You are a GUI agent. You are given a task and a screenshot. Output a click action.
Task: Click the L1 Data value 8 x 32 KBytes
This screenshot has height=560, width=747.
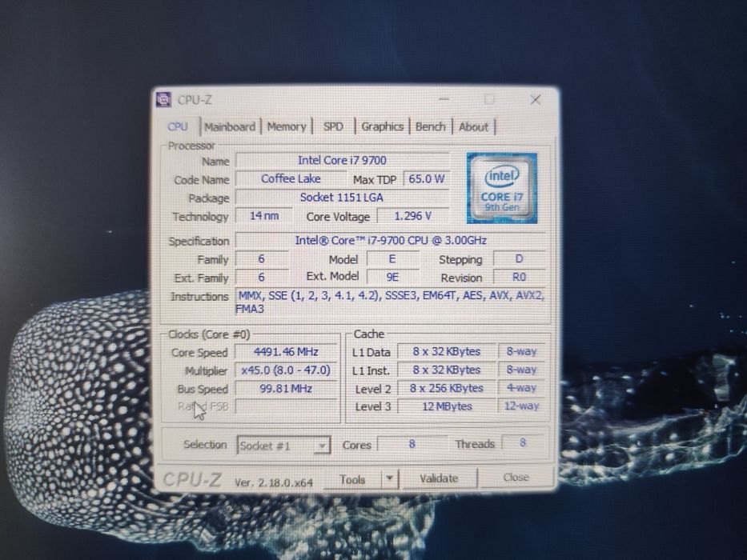tap(447, 352)
